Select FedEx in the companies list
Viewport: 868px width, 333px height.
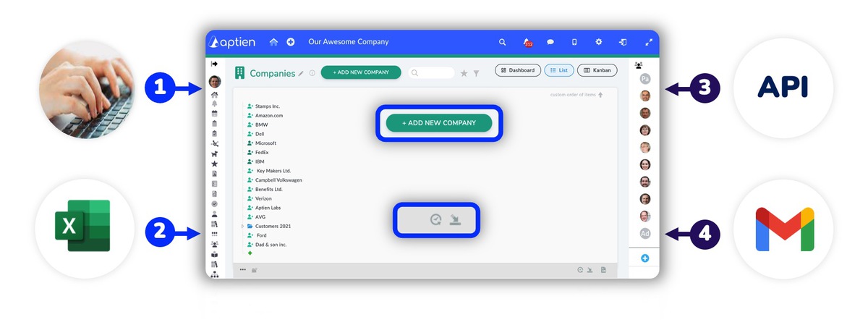click(x=262, y=153)
